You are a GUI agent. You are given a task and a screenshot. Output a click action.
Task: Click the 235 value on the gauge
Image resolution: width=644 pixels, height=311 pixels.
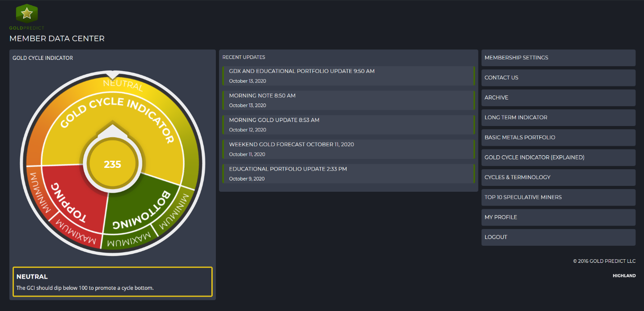(112, 165)
